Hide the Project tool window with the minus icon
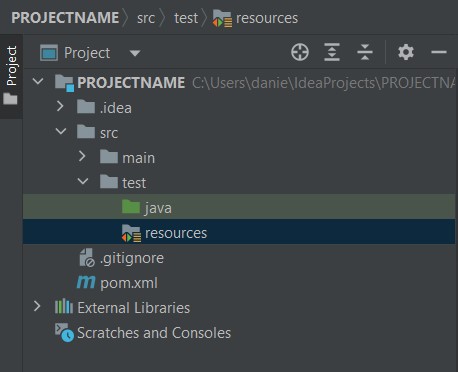 [x=439, y=52]
